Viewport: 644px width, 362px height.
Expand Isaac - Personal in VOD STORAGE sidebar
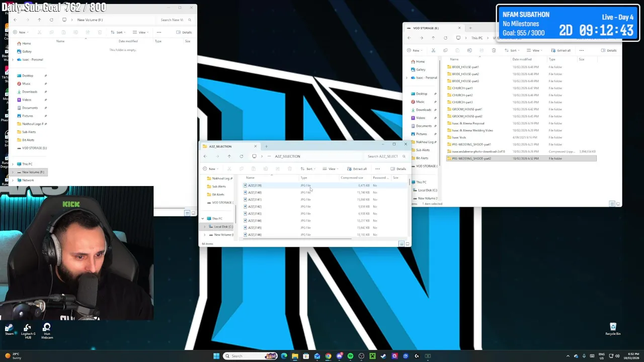pyautogui.click(x=407, y=77)
